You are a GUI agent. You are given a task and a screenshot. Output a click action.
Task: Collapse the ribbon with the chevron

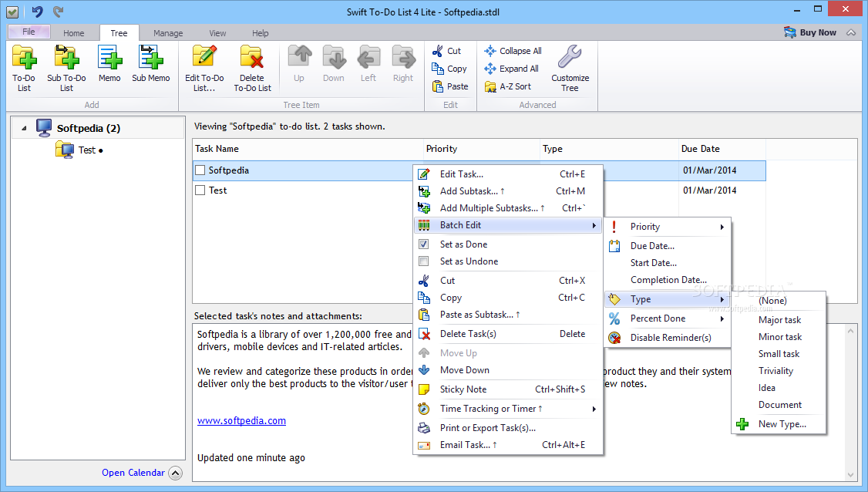click(x=851, y=32)
